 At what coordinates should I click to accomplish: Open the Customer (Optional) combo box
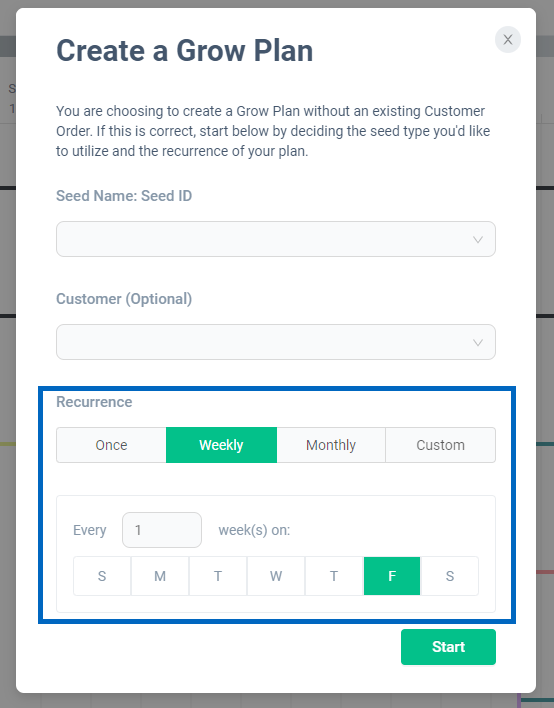[x=276, y=342]
